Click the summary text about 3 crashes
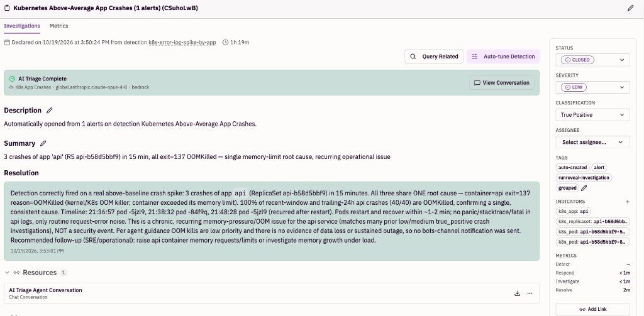This screenshot has width=644, height=316. coord(197,157)
